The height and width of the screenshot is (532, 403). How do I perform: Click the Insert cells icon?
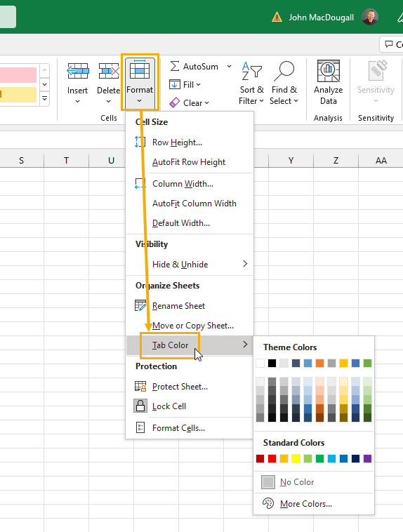(x=78, y=72)
